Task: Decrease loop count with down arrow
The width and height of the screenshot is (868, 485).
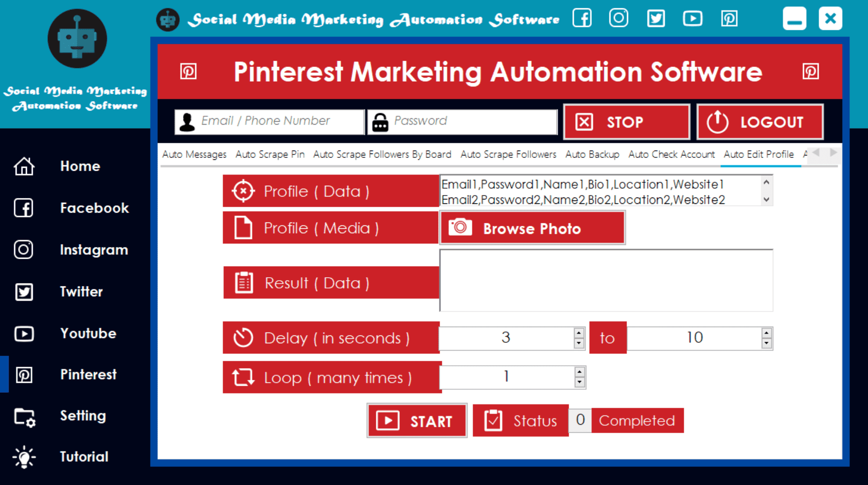Action: click(580, 382)
